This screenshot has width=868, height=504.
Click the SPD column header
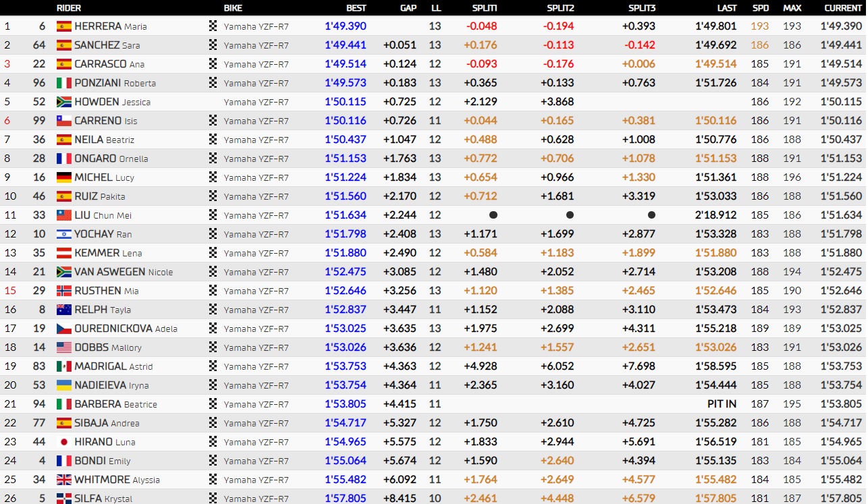pyautogui.click(x=761, y=8)
